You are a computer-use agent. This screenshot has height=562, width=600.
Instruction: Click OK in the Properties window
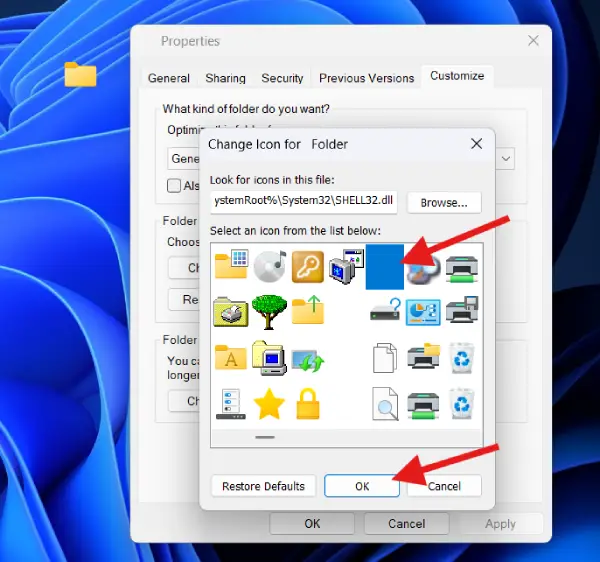pyautogui.click(x=312, y=523)
